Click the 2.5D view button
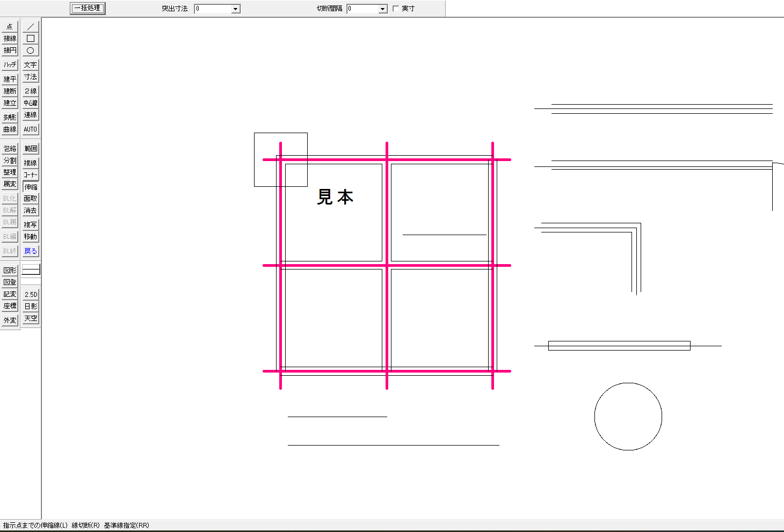Image resolution: width=784 pixels, height=532 pixels. 31,294
